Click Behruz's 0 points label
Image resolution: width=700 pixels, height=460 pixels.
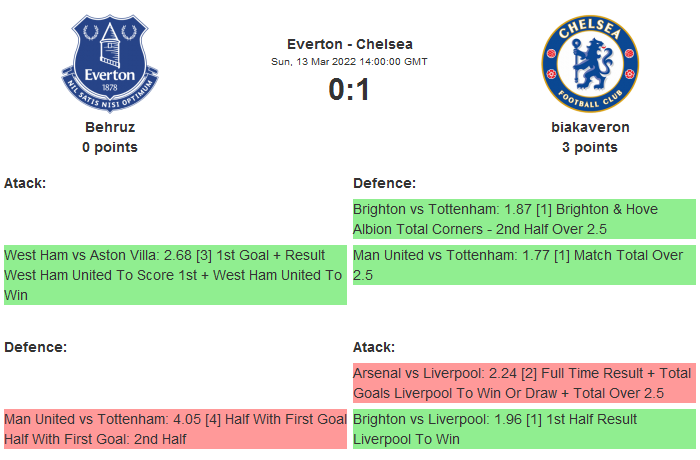pyautogui.click(x=110, y=147)
